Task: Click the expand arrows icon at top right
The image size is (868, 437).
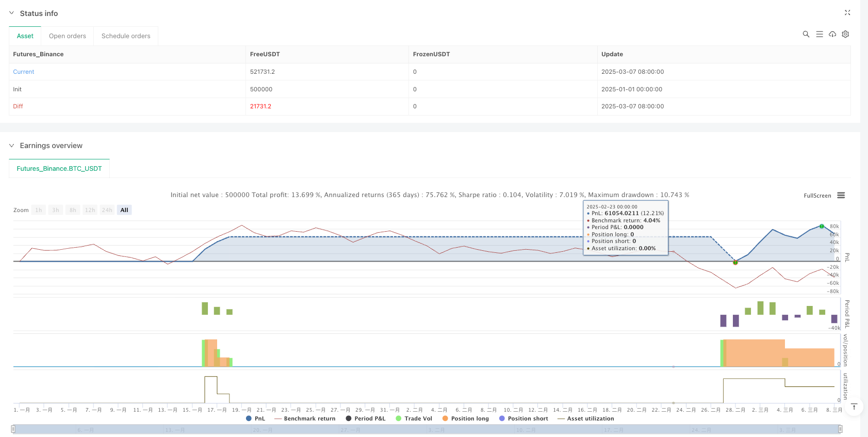Action: 847,13
